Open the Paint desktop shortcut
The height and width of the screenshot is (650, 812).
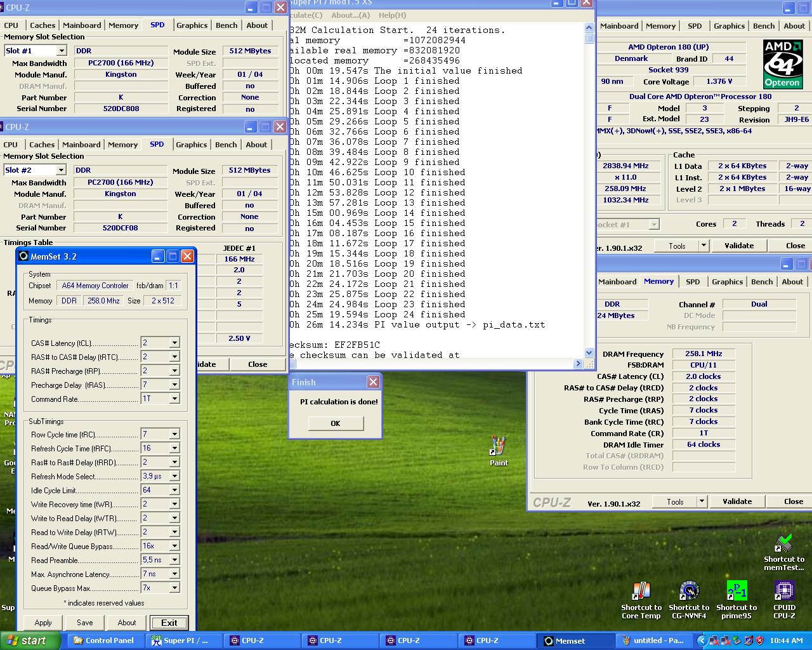pos(499,451)
